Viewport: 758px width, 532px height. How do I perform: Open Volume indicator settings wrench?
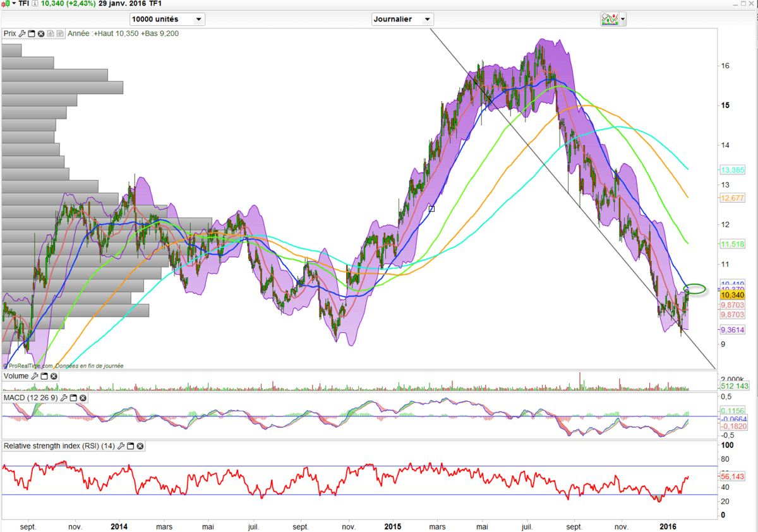pyautogui.click(x=34, y=377)
